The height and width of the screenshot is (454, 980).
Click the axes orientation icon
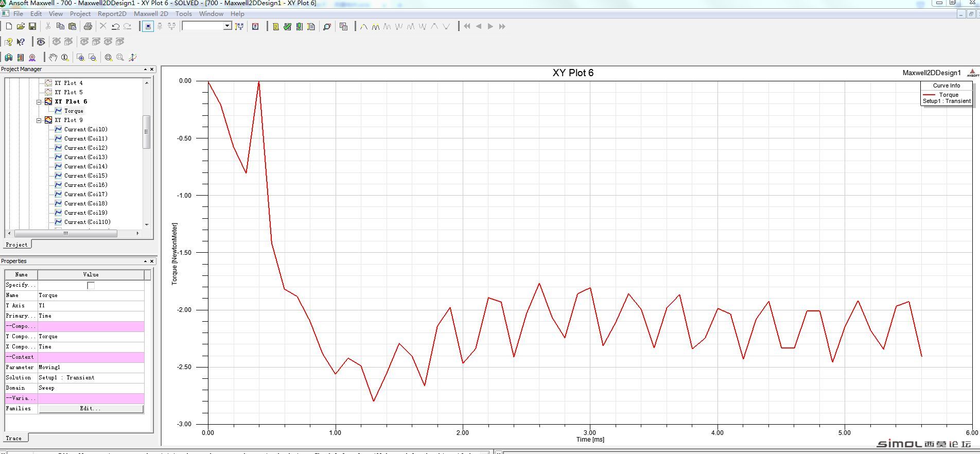click(x=132, y=57)
